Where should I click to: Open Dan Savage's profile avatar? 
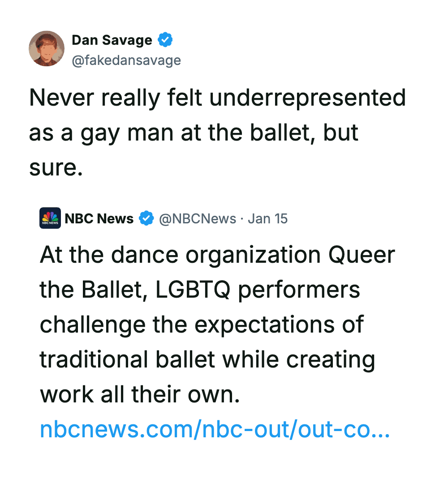point(47,49)
